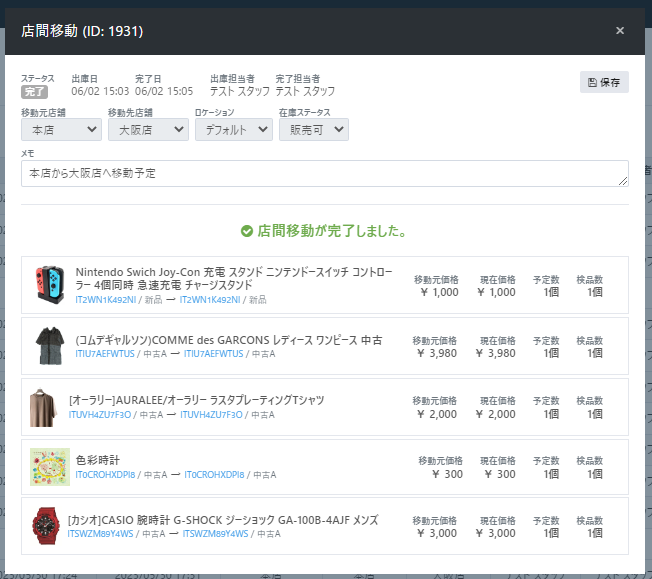This screenshot has width=652, height=579.
Task: Open destination link ITSWZM89Y4WS after the arrow
Action: (215, 533)
